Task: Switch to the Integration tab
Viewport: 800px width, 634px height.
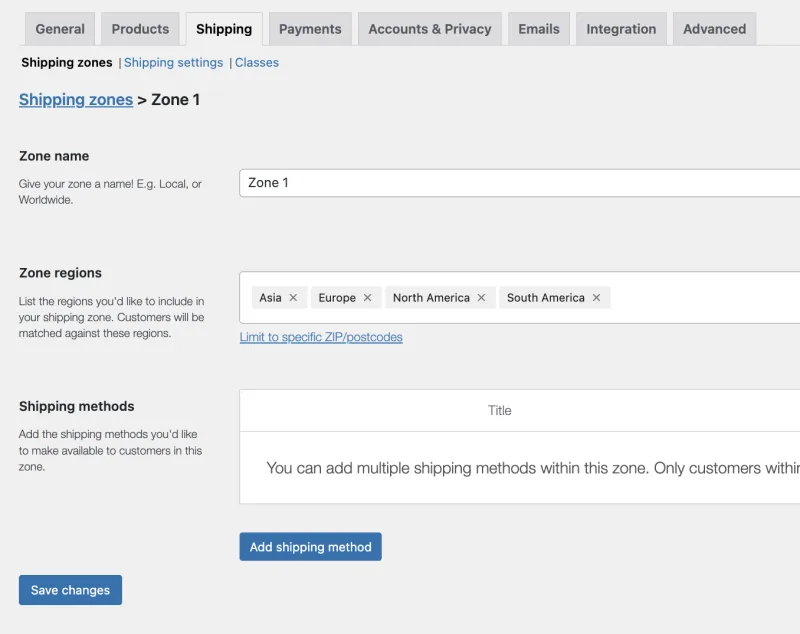Action: click(x=621, y=29)
